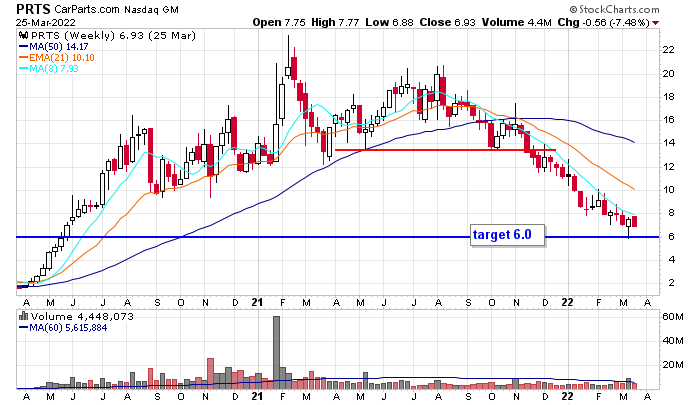700x405 pixels.
Task: Click the 'target 6.0' annotation box
Action: point(508,235)
